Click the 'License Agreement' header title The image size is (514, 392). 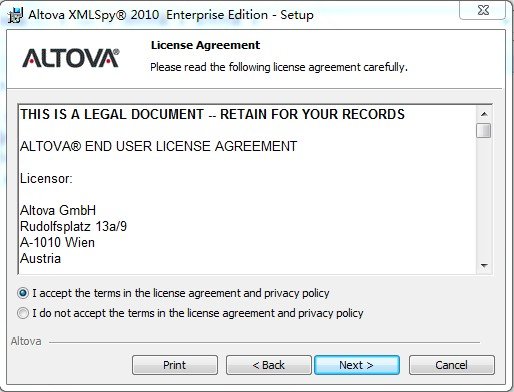point(205,45)
